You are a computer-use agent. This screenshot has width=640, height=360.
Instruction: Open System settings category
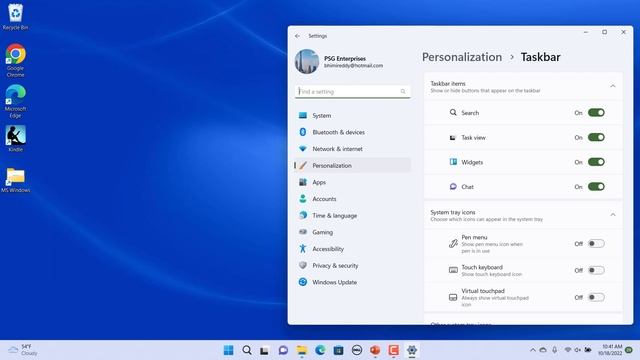[352, 116]
